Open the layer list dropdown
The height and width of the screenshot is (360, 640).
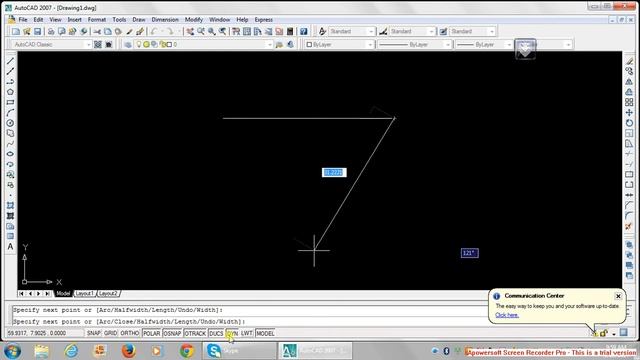[269, 44]
